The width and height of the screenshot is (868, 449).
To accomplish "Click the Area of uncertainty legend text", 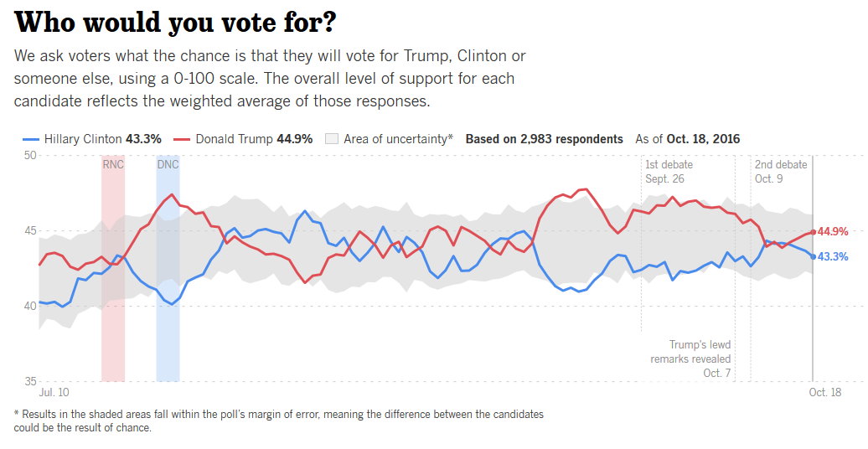I will tap(398, 139).
